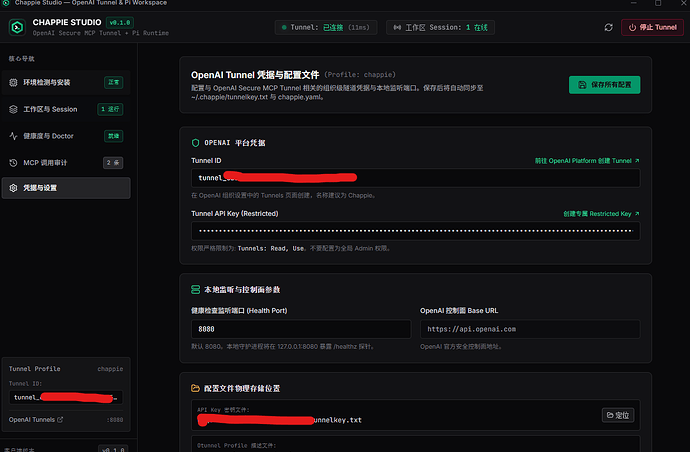Click gear icon beside 环境检测与安装
690x452 pixels.
point(13,82)
